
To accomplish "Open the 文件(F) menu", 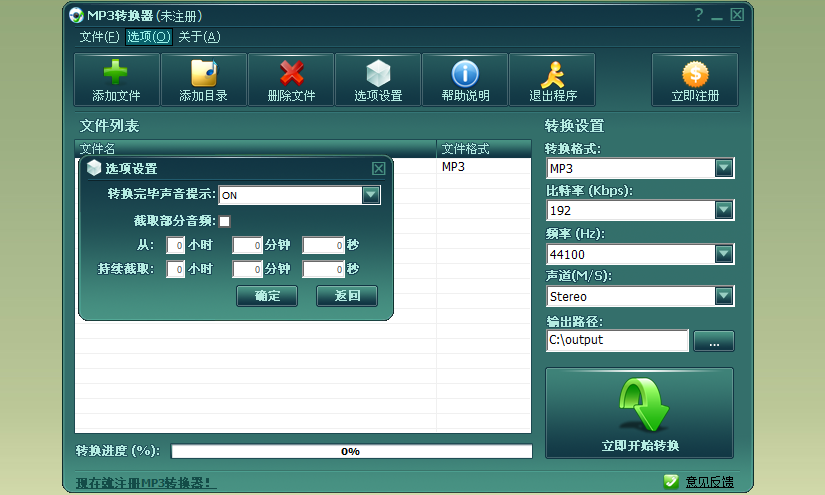I will point(99,37).
